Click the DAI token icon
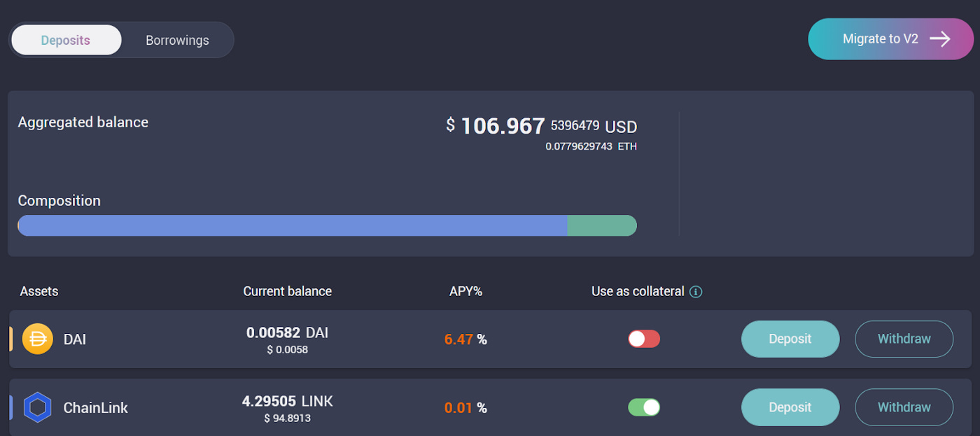Screen dimensions: 980x436 tap(38, 339)
